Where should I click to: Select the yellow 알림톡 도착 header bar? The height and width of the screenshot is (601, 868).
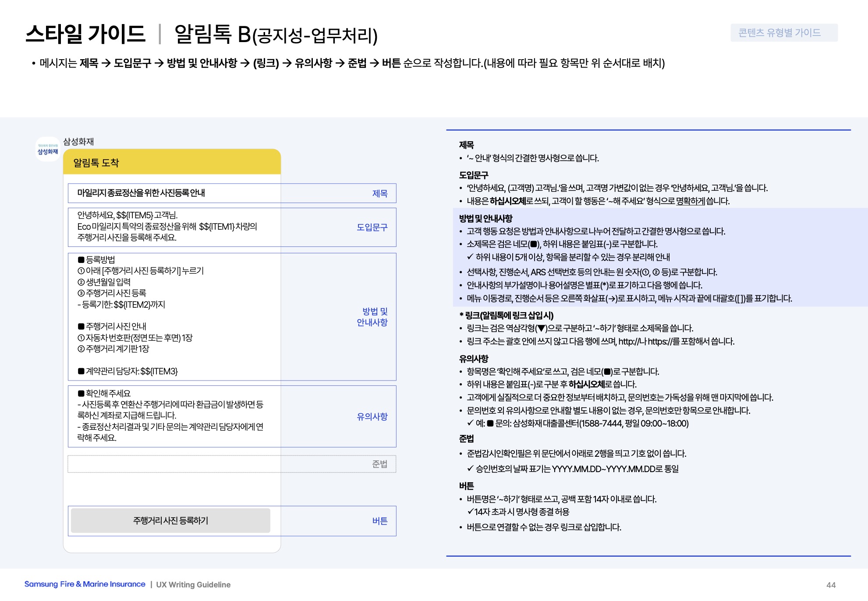[172, 163]
